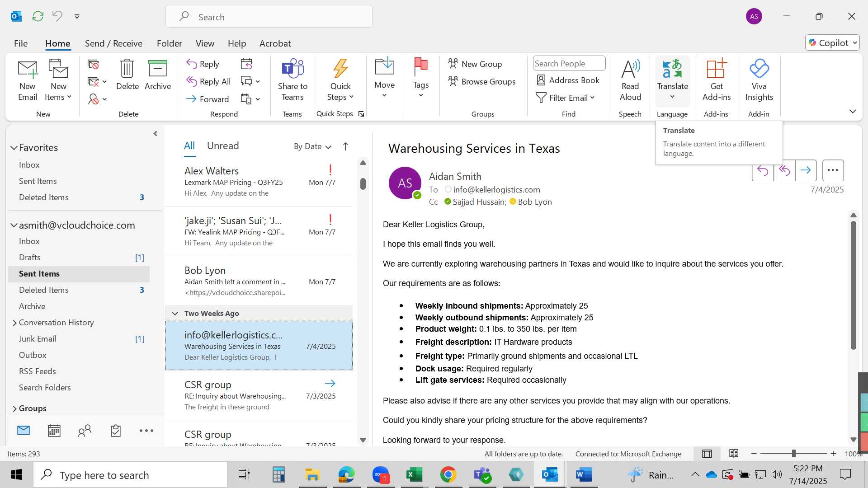The image size is (868, 488).
Task: Open Customize Quick Access Toolbar dropdown
Action: [77, 17]
